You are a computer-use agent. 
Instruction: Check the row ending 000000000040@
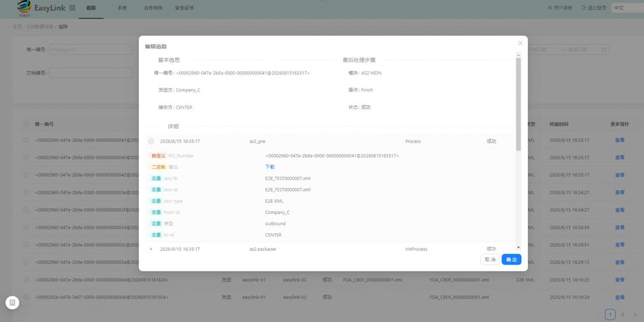point(26,158)
